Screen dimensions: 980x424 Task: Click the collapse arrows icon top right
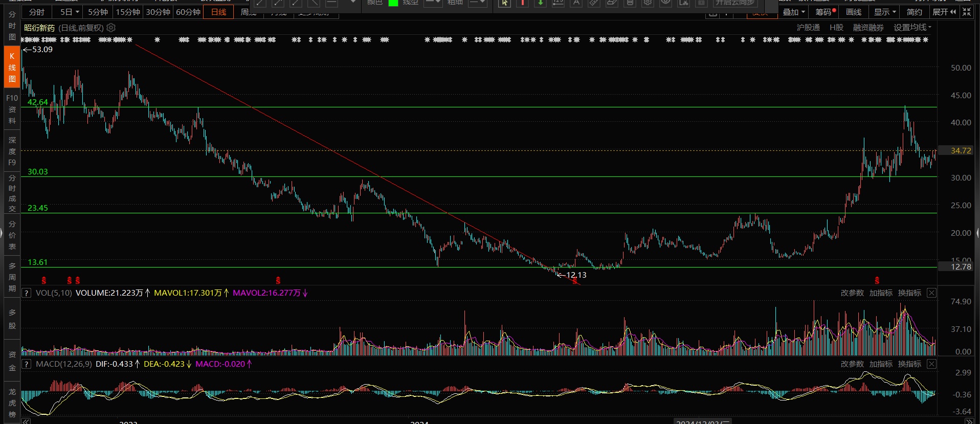(x=967, y=12)
